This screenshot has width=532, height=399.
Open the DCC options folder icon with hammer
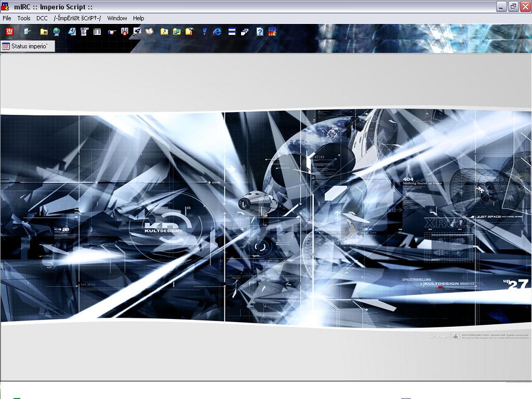point(189,32)
